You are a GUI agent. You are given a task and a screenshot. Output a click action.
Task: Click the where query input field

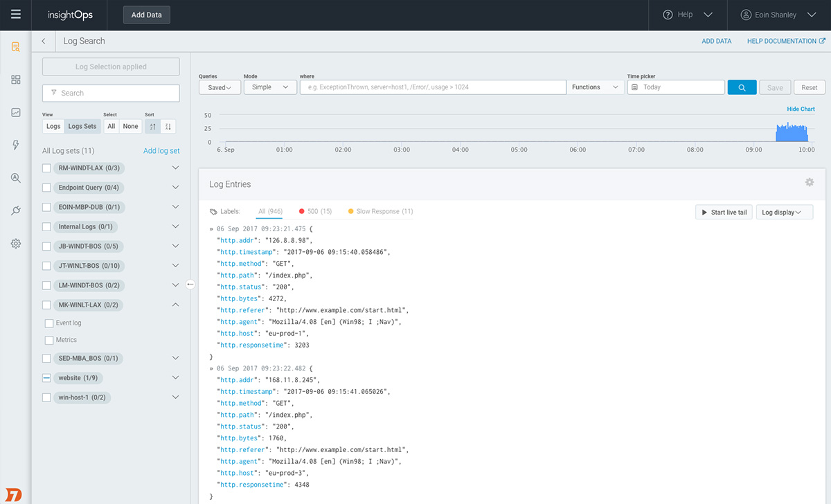coord(433,87)
